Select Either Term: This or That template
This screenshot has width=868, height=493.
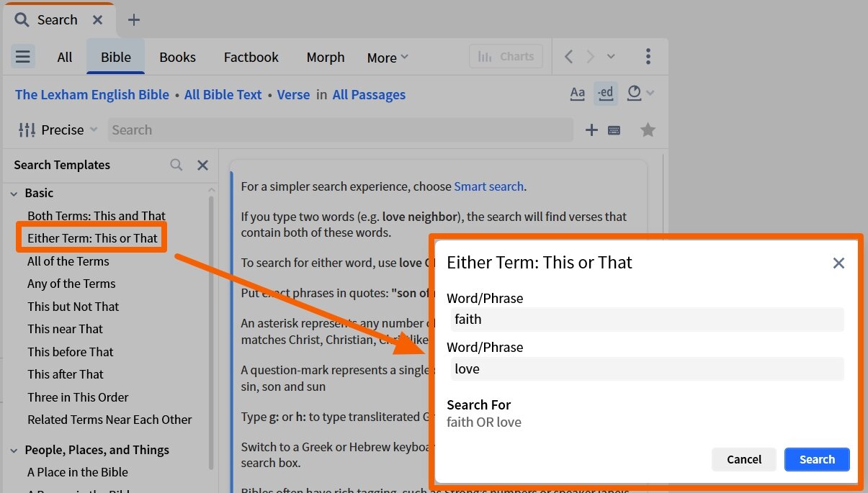coord(92,238)
